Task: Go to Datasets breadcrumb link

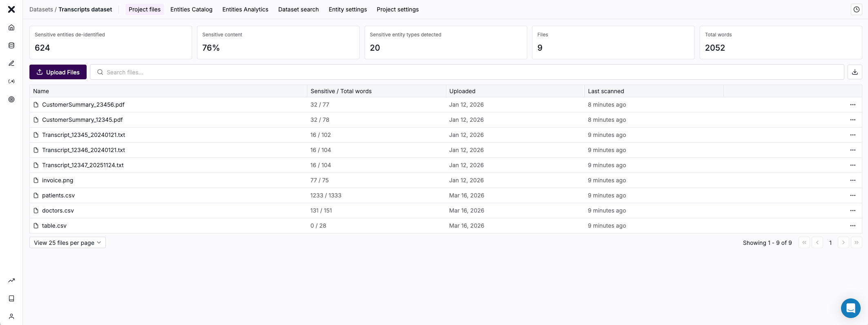Action: pos(41,9)
